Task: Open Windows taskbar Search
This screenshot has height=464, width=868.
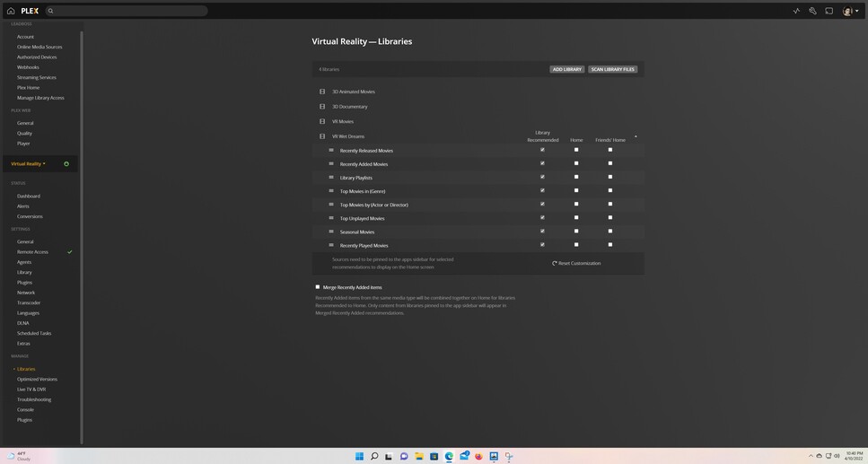Action: click(374, 456)
